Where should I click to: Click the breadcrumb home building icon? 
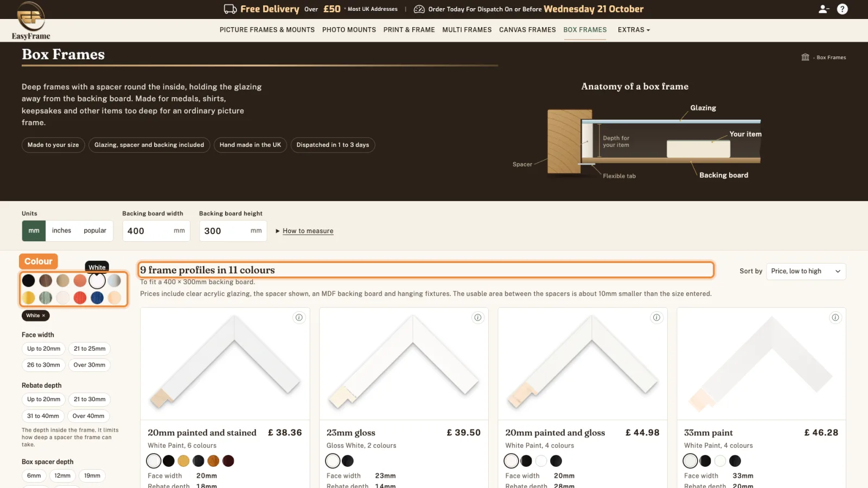(805, 57)
